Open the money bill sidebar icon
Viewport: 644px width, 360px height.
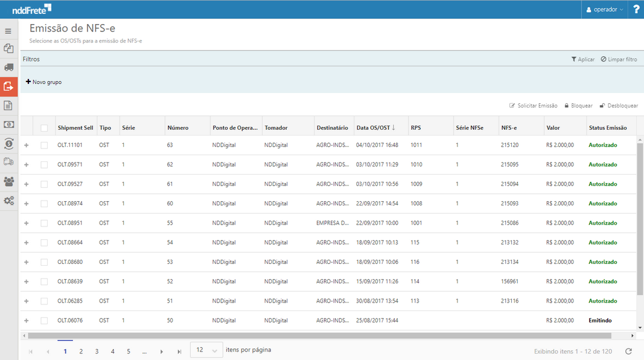point(8,124)
